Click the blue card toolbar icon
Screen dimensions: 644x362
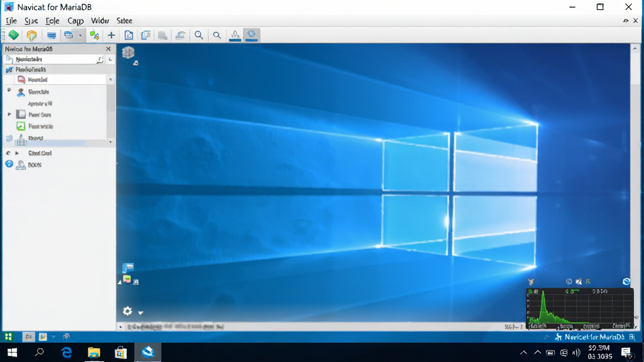[x=52, y=35]
